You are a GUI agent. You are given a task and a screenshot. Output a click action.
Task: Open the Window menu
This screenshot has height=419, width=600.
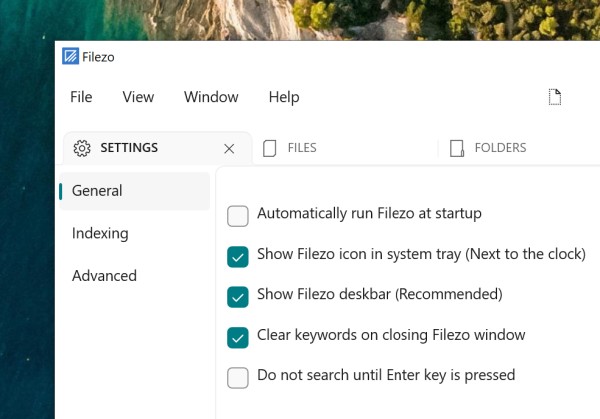(x=211, y=97)
